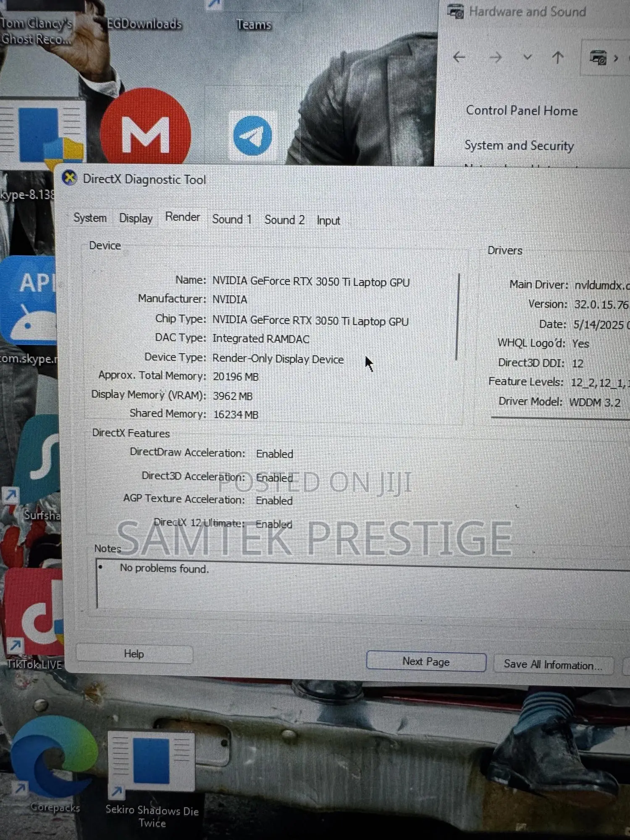The width and height of the screenshot is (630, 840).
Task: Select the 3962 MB VRAM value
Action: tap(233, 396)
